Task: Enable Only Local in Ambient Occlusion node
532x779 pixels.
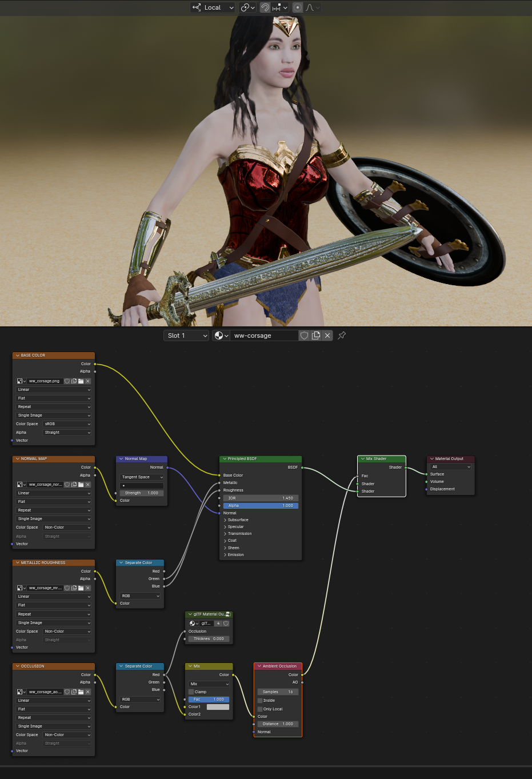Action: tap(260, 709)
